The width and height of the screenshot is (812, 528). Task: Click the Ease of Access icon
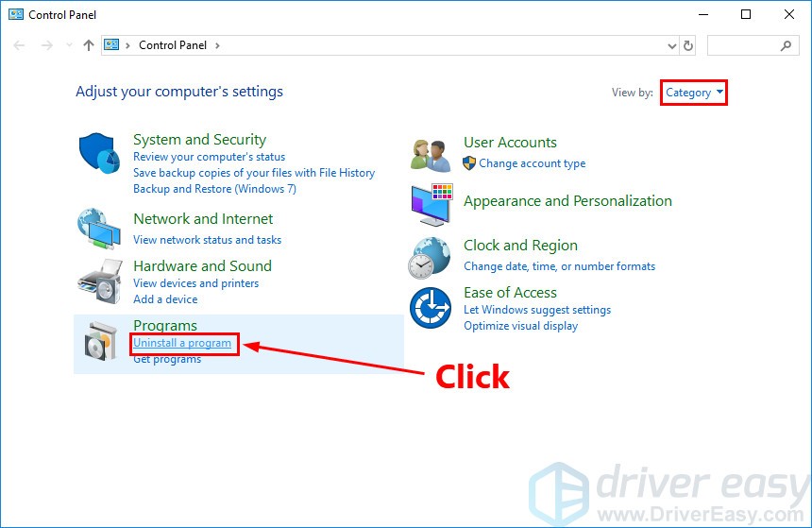pyautogui.click(x=431, y=308)
